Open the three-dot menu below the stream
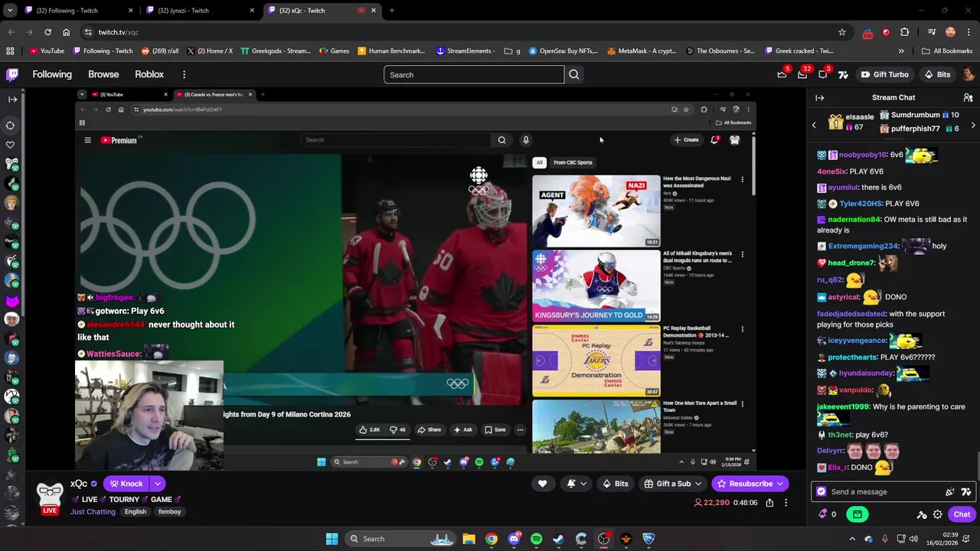Viewport: 980px width, 551px height. tap(786, 503)
